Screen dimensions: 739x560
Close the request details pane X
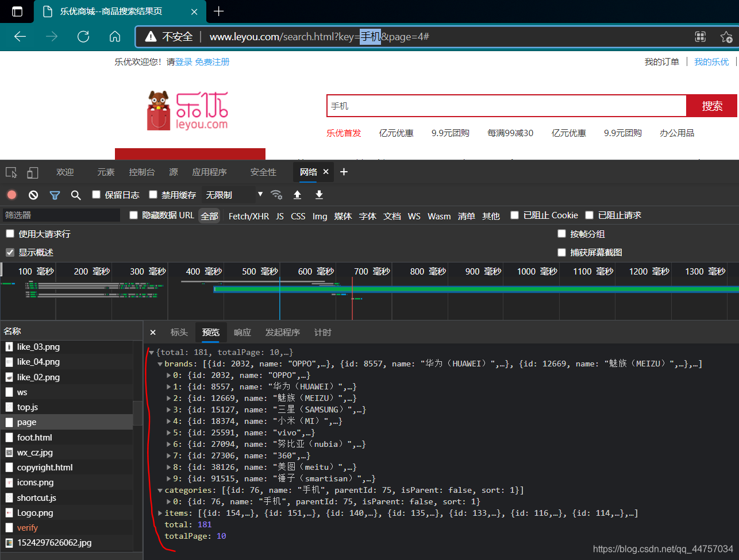pyautogui.click(x=153, y=333)
